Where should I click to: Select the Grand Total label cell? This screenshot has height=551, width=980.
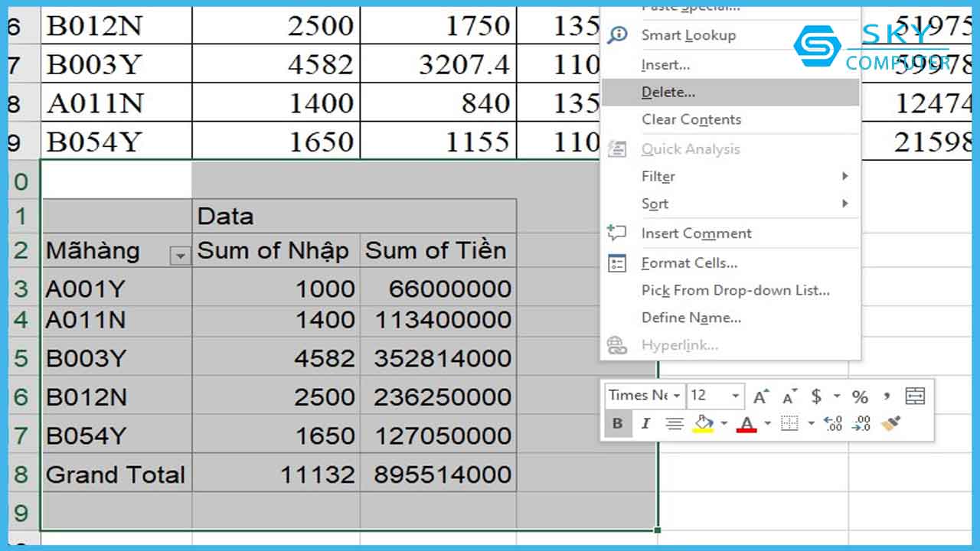[x=116, y=474]
